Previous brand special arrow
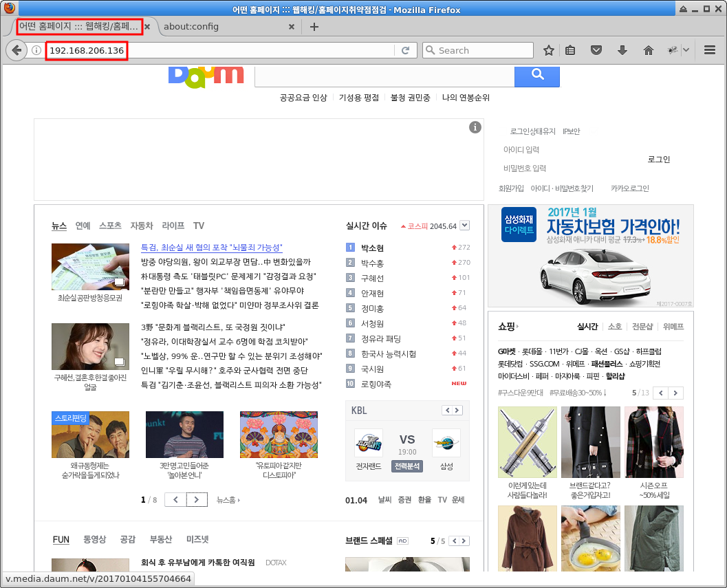Viewport: 727px width, 588px height. point(455,541)
